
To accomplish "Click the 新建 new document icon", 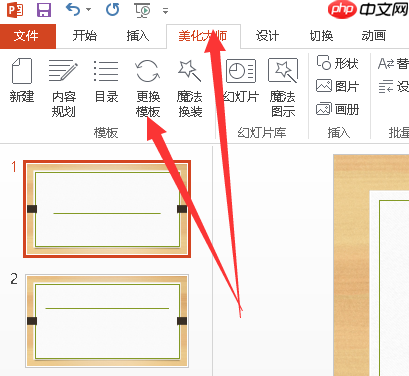I will click(x=22, y=80).
